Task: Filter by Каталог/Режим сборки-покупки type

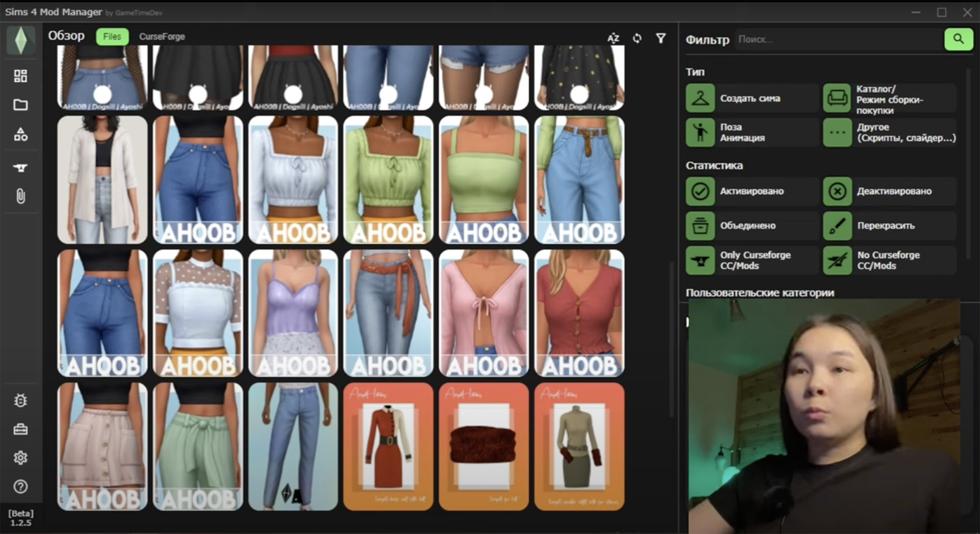Action: point(889,98)
